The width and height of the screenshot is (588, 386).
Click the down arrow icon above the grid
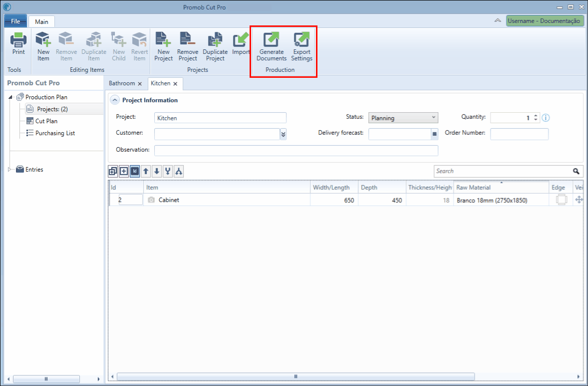click(x=157, y=171)
